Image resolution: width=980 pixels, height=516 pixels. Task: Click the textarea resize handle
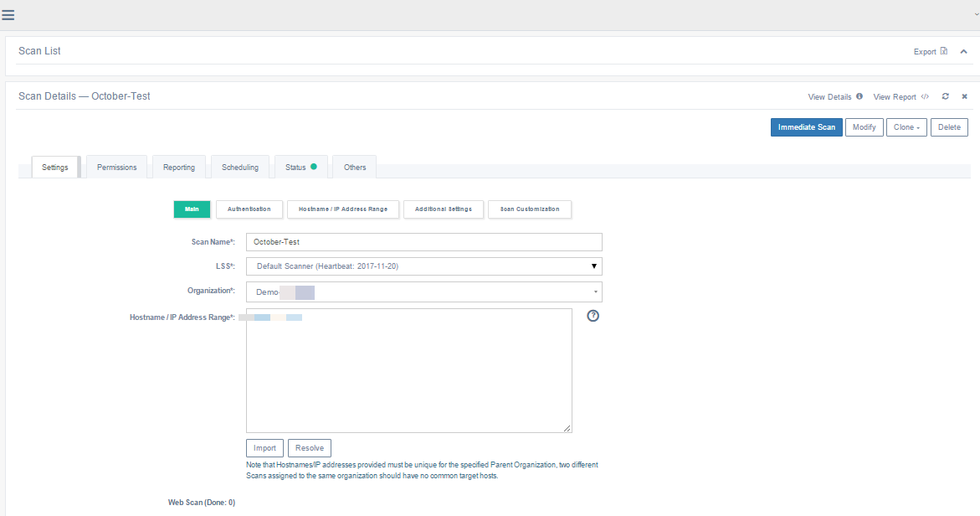[567, 428]
